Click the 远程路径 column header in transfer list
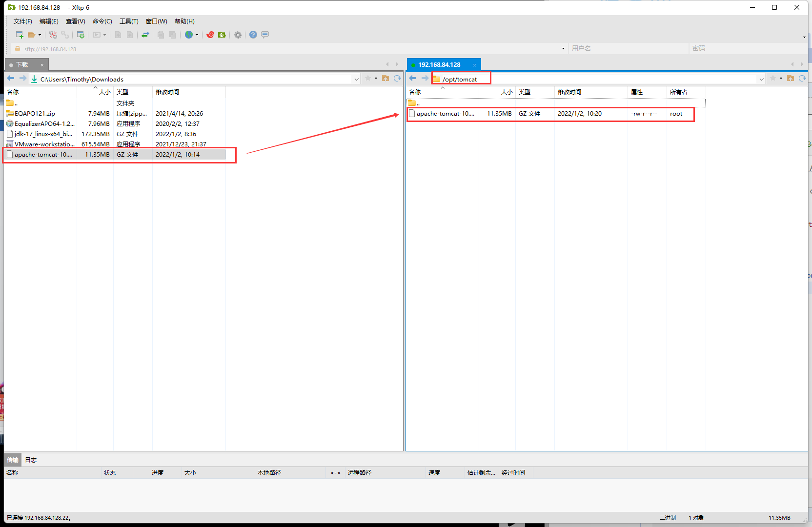 click(385, 473)
